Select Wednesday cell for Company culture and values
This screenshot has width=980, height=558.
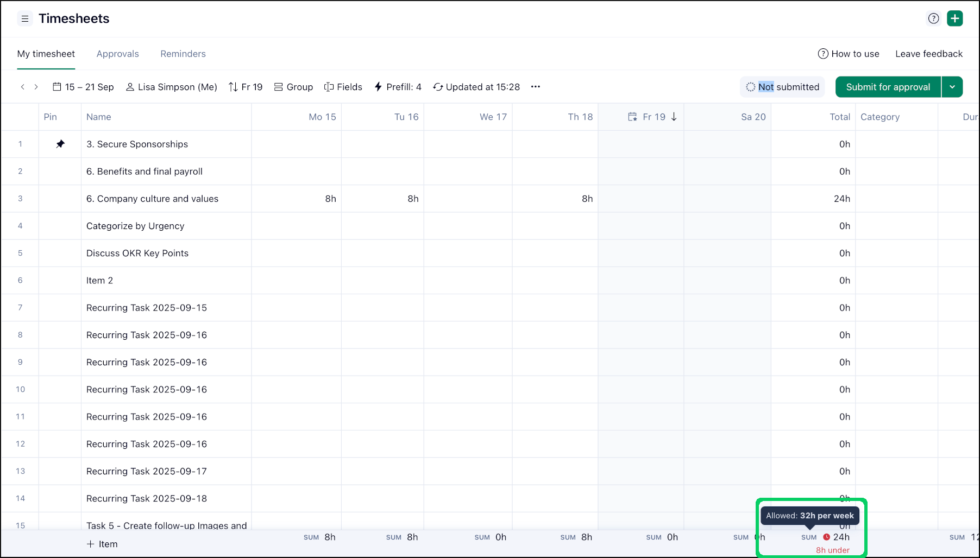[x=468, y=199]
